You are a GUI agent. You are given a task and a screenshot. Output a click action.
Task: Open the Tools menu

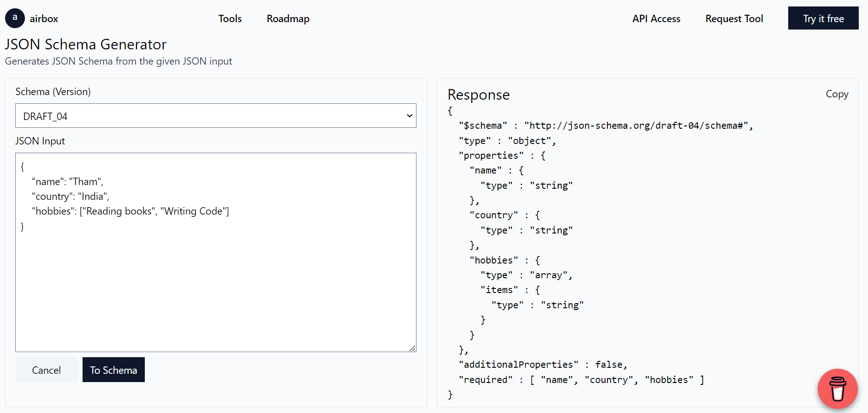tap(230, 19)
